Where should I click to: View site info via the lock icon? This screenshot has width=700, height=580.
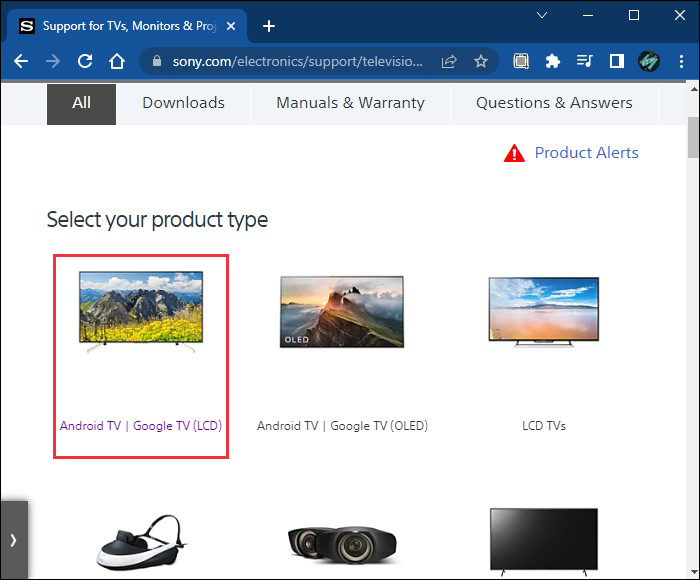tap(157, 61)
